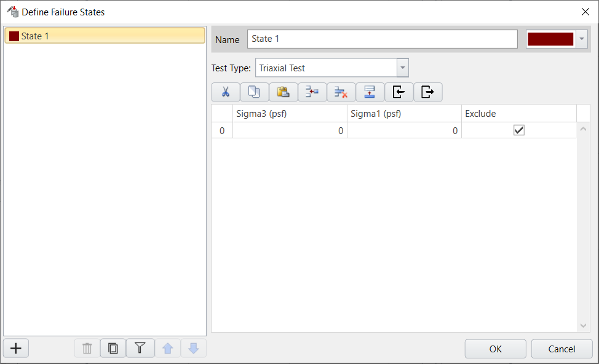Screen dimensions: 599x364
Task: Insert a new row above
Action: point(312,92)
